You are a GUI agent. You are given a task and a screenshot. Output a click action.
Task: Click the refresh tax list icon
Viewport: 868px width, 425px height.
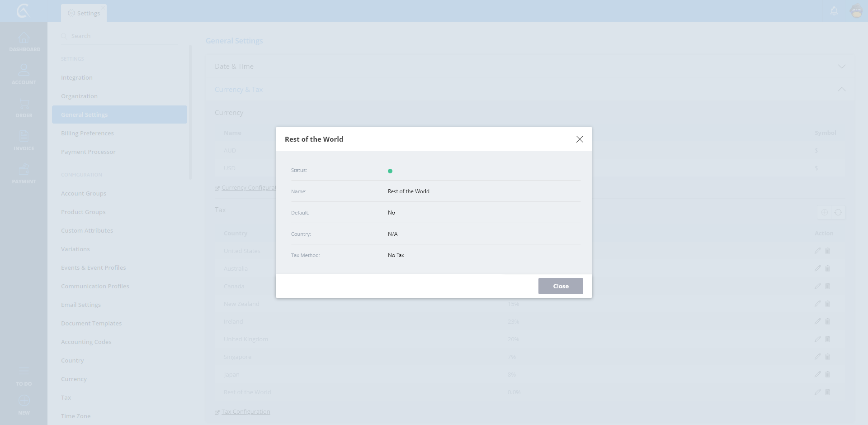pos(838,212)
